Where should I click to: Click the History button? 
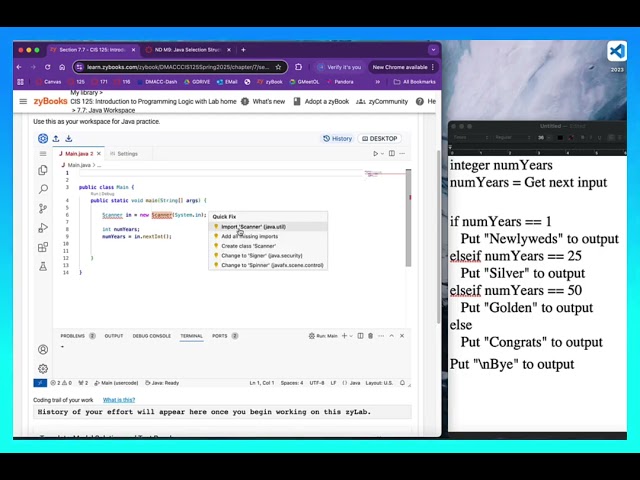tap(337, 139)
